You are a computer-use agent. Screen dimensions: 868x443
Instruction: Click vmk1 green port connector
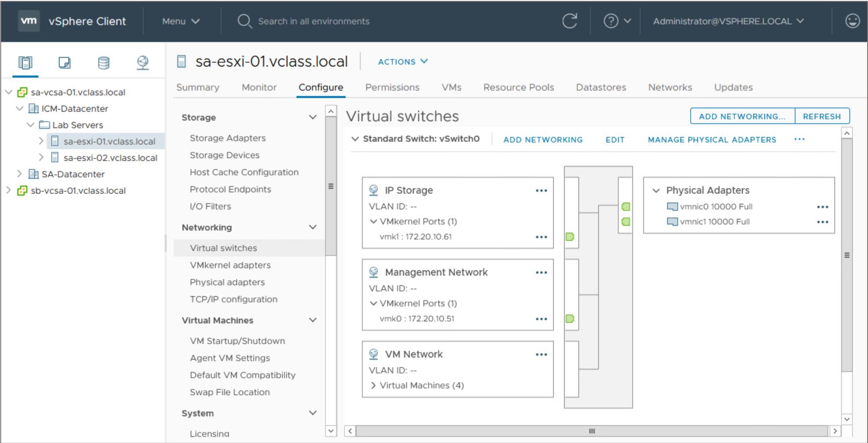click(570, 237)
